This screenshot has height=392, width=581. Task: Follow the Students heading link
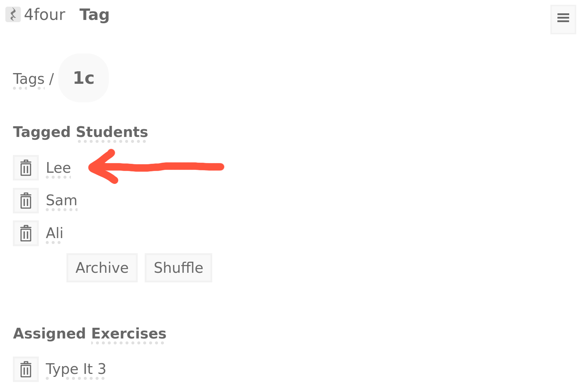112,133
